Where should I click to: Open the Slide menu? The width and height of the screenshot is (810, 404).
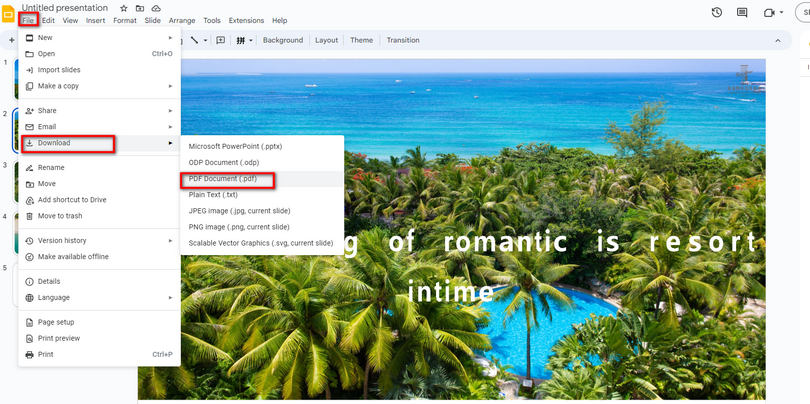tap(152, 21)
